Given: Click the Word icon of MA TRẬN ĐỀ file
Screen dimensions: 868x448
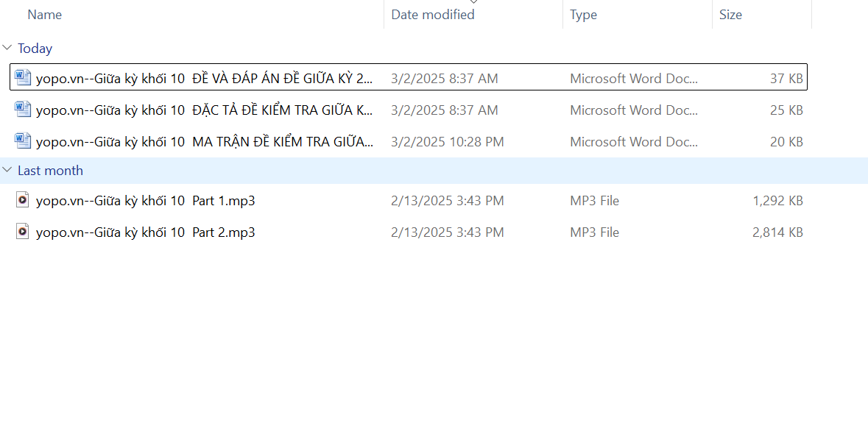Looking at the screenshot, I should point(24,141).
